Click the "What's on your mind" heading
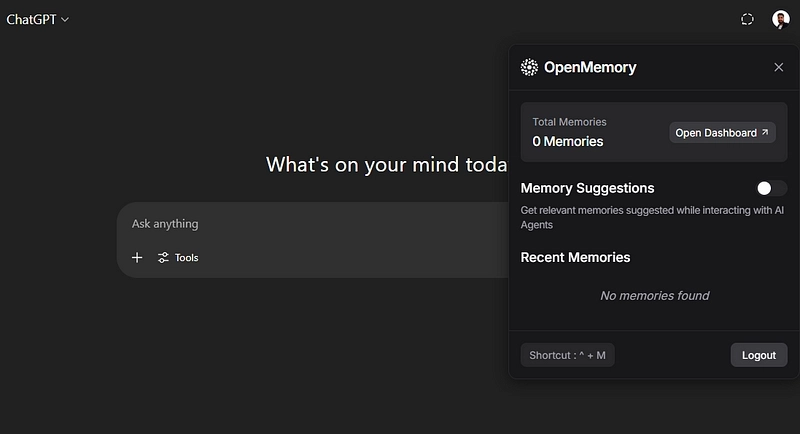This screenshot has height=434, width=800. pyautogui.click(x=387, y=165)
